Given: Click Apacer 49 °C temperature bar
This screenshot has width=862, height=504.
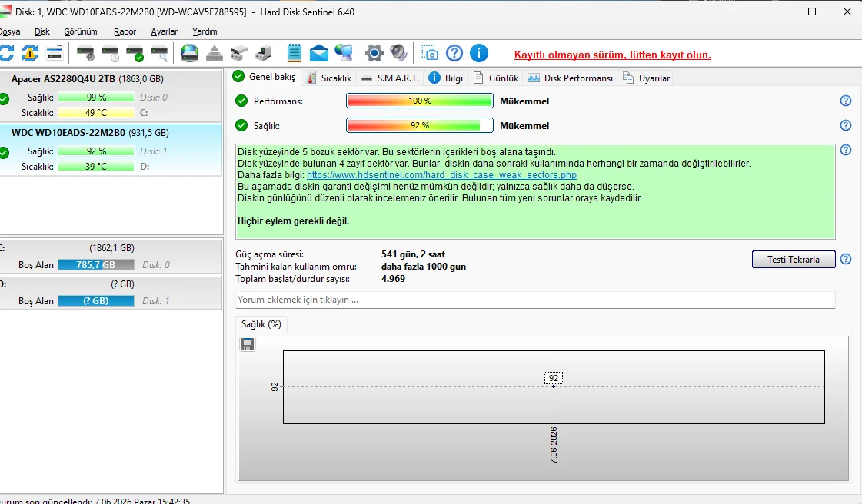Looking at the screenshot, I should (x=95, y=112).
